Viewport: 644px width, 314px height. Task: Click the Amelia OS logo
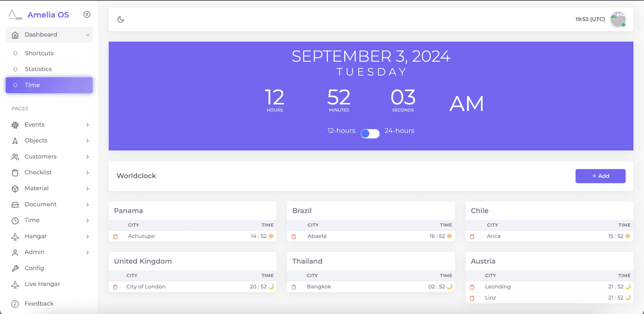[x=15, y=15]
